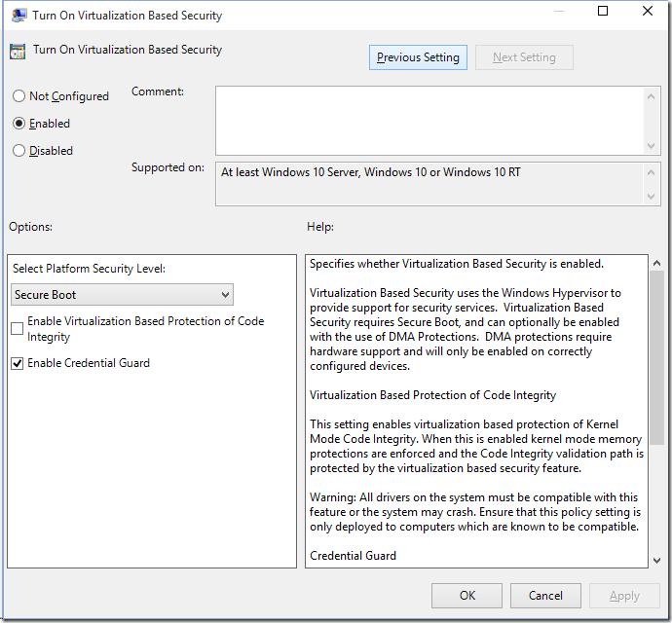Enable Virtualization Based Protection of Code Integrity
This screenshot has width=672, height=623.
18,329
